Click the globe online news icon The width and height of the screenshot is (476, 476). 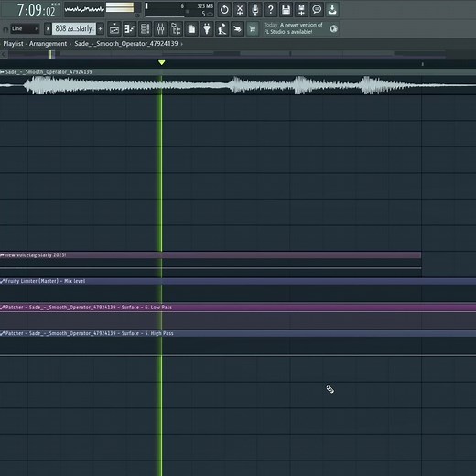coord(334,29)
